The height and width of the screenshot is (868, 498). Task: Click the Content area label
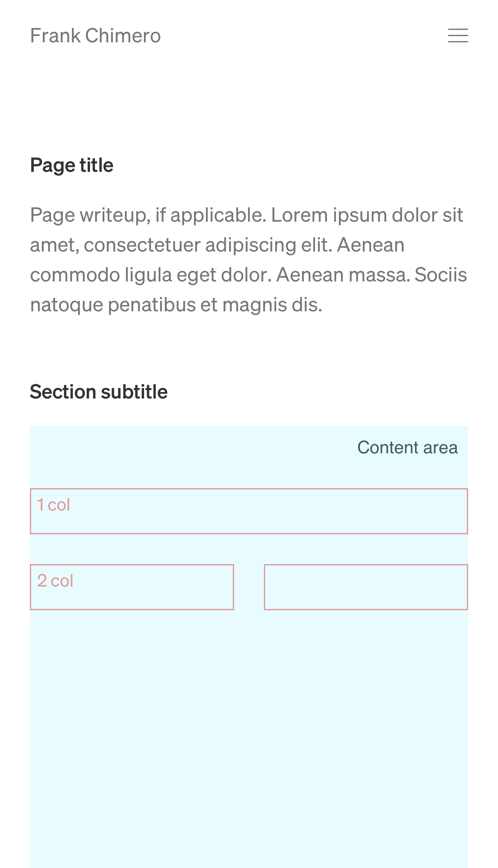click(x=407, y=448)
